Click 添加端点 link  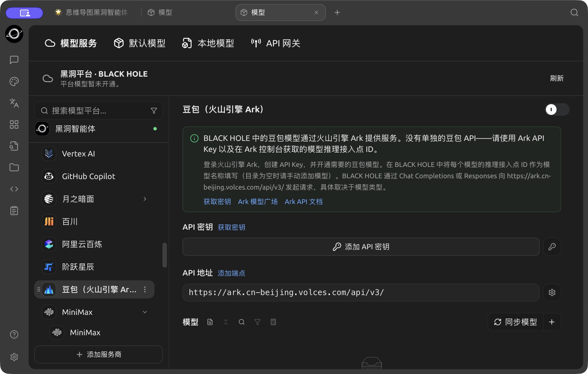231,273
